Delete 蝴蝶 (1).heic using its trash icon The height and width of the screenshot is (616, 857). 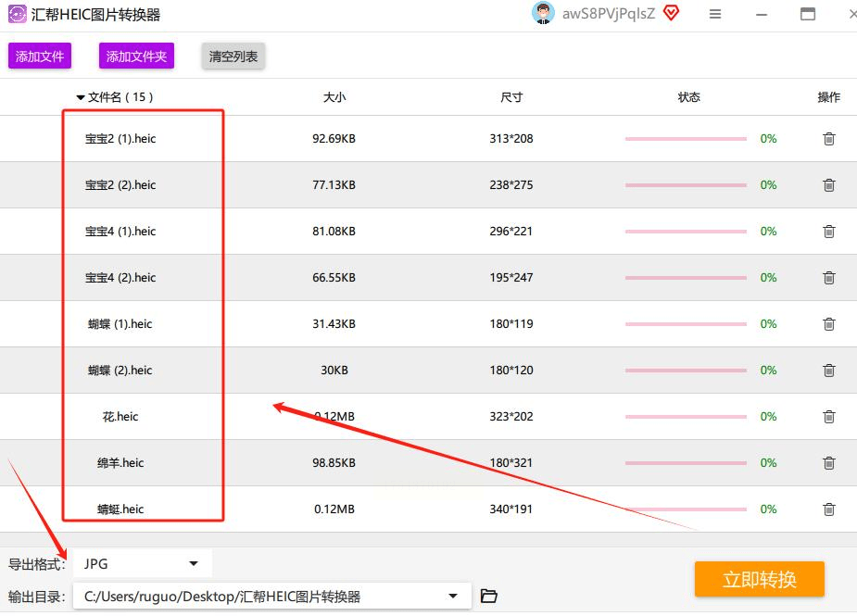[828, 323]
